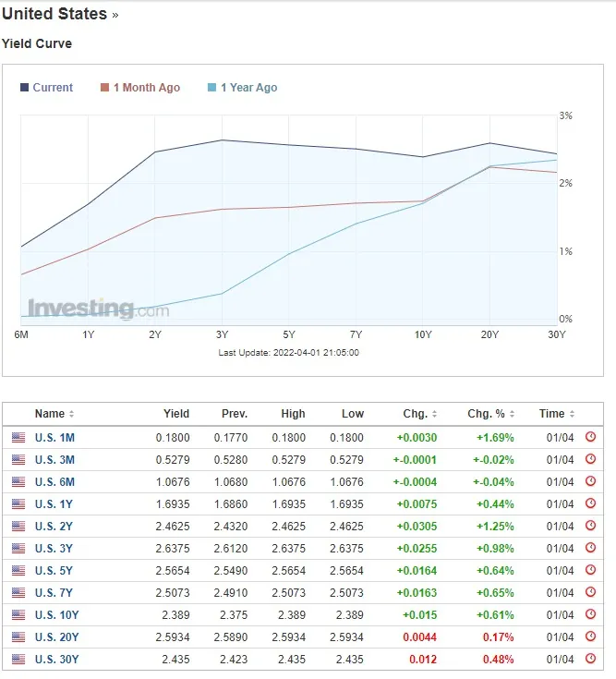Sort the table by Time column
616x679 pixels.
point(557,414)
